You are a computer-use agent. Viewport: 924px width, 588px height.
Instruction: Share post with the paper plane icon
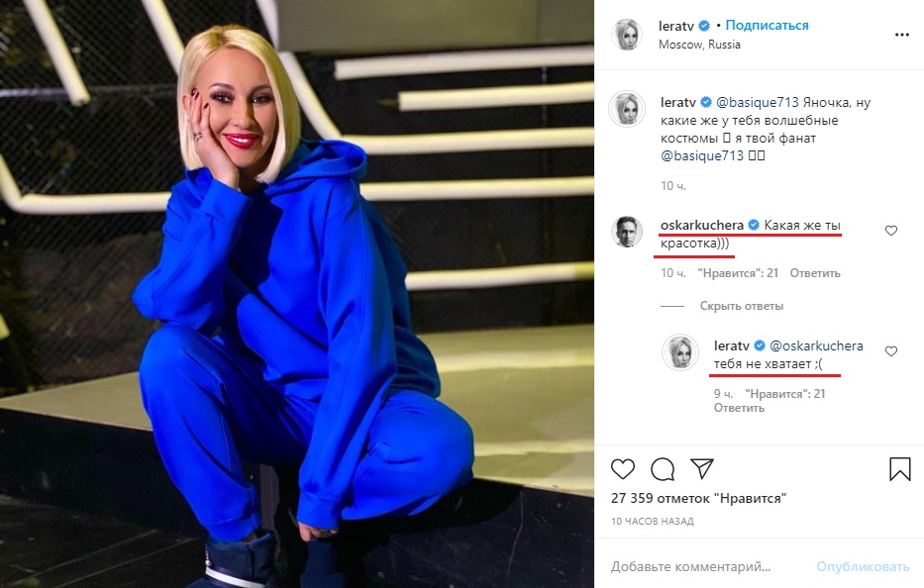point(702,468)
